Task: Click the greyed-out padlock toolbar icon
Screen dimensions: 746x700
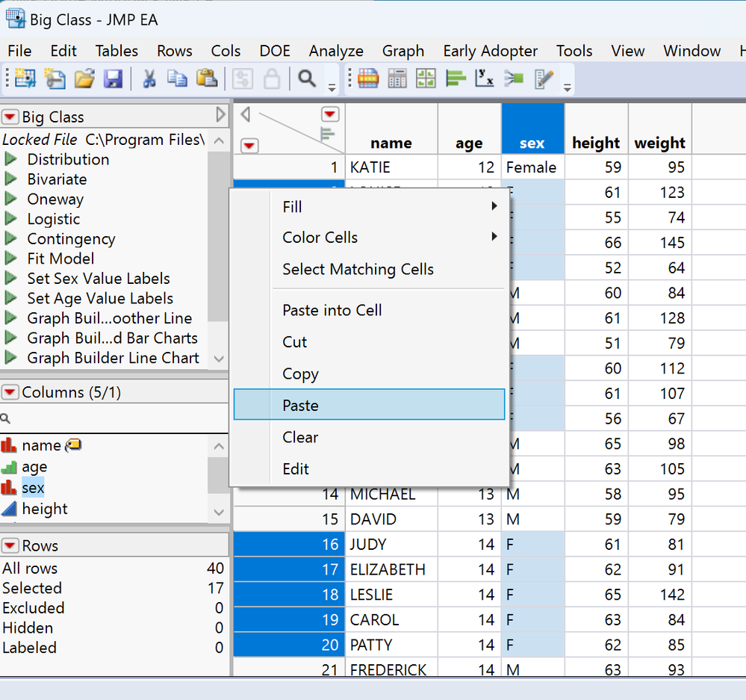Action: (x=272, y=78)
